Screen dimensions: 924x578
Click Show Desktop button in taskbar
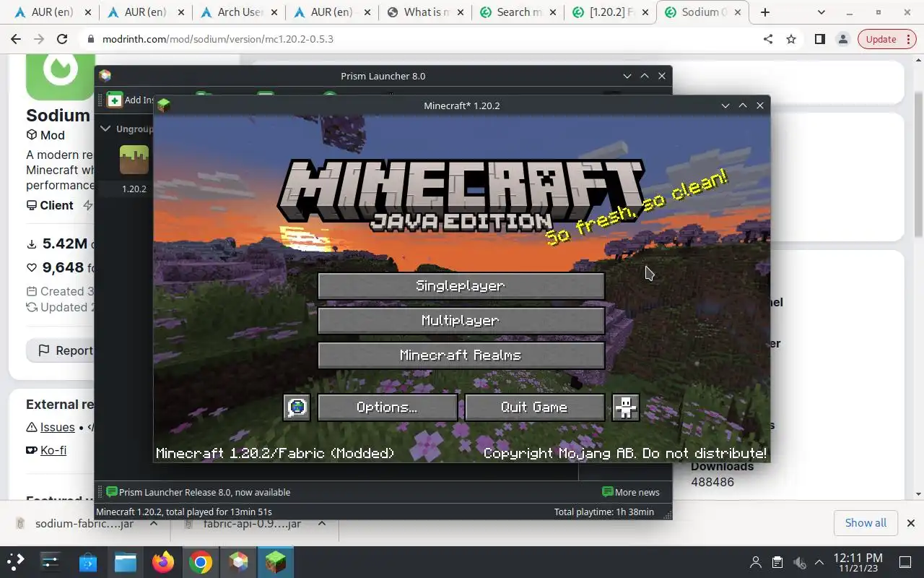(x=905, y=562)
